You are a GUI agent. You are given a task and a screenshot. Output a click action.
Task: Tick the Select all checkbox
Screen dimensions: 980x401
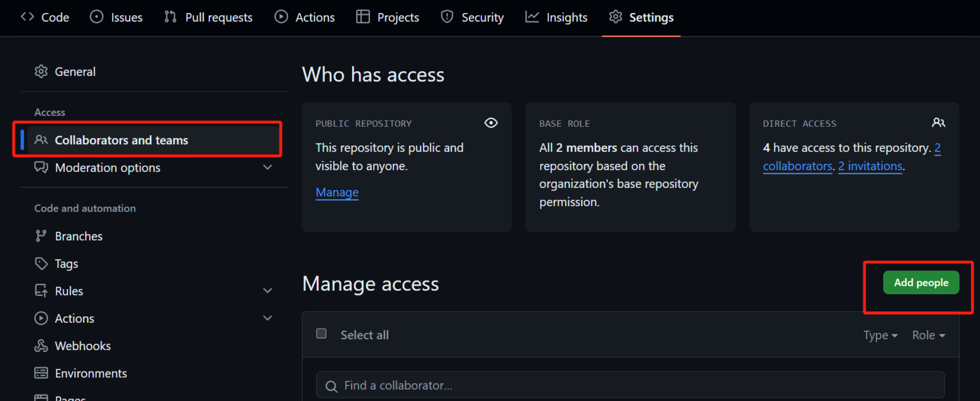[x=321, y=334]
